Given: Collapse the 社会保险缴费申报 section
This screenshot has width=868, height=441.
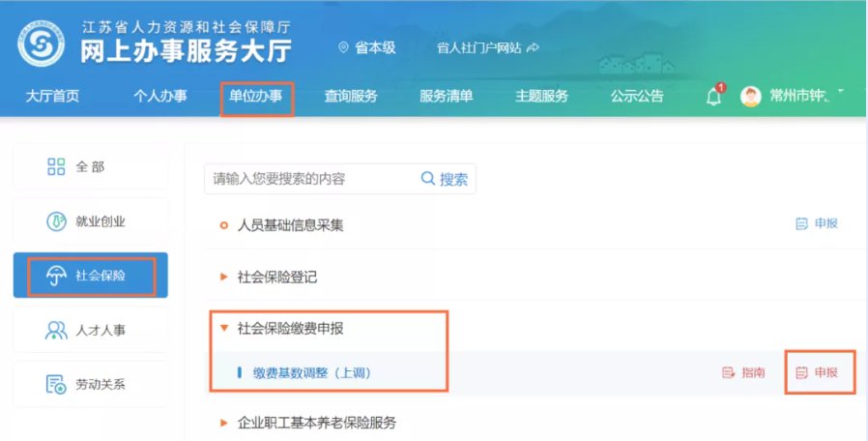Looking at the screenshot, I should coord(224,329).
